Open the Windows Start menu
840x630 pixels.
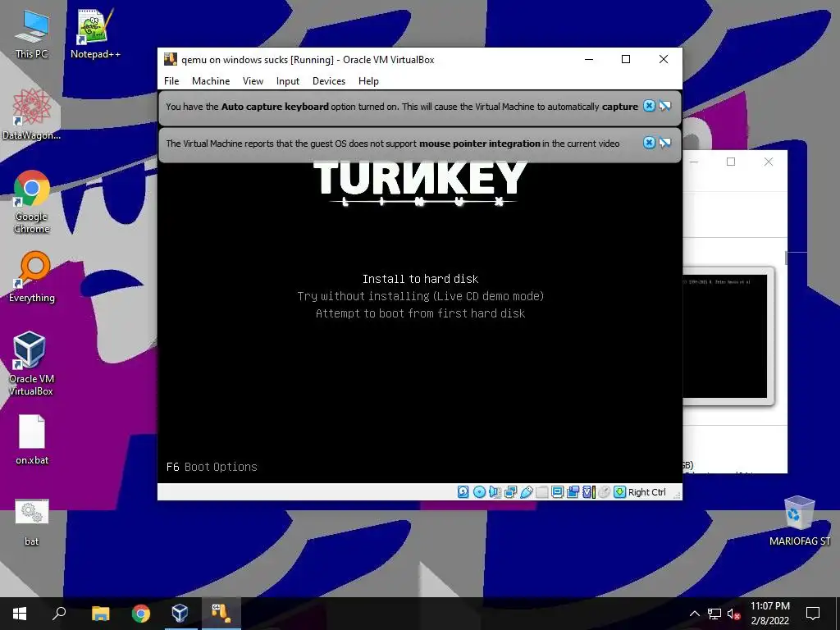[x=20, y=614]
